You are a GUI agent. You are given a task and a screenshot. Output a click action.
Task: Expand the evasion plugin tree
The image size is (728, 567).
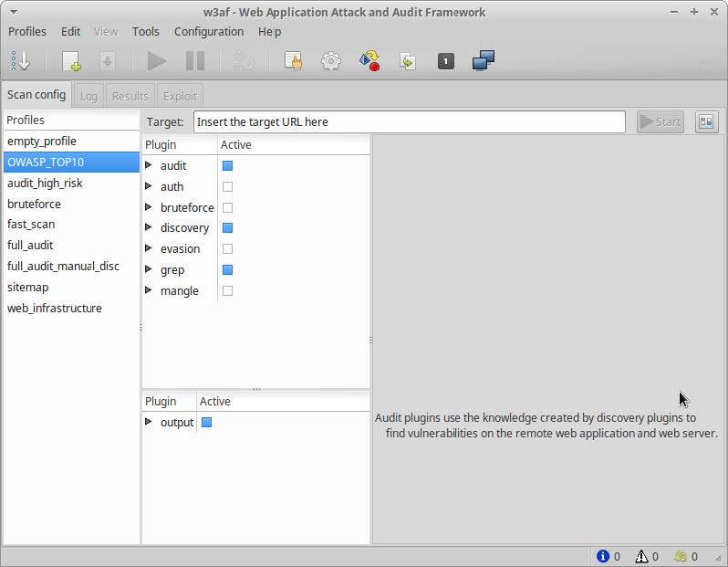click(x=149, y=248)
